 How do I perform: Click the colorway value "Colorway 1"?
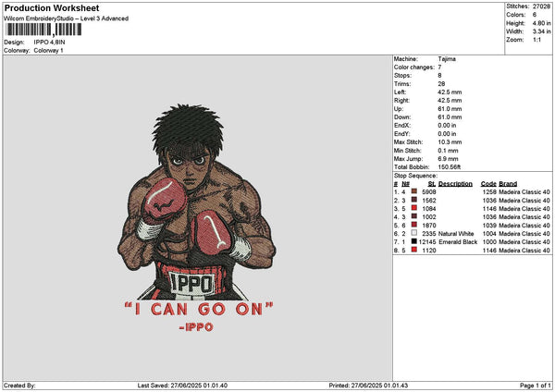[48, 50]
